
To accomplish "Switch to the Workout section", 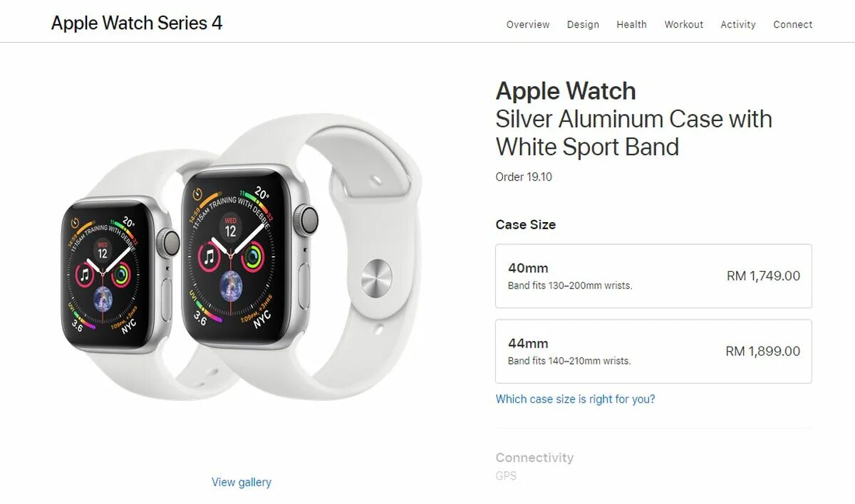I will [x=684, y=24].
